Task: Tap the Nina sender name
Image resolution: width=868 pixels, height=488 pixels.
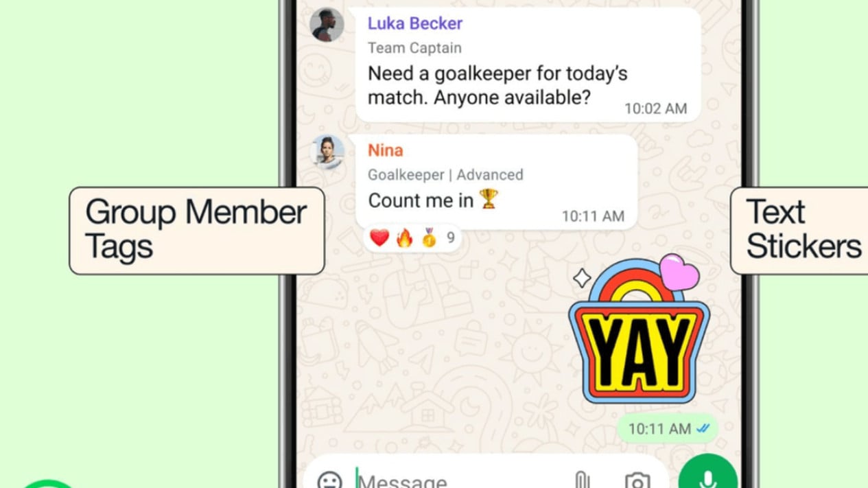Action: click(x=386, y=150)
